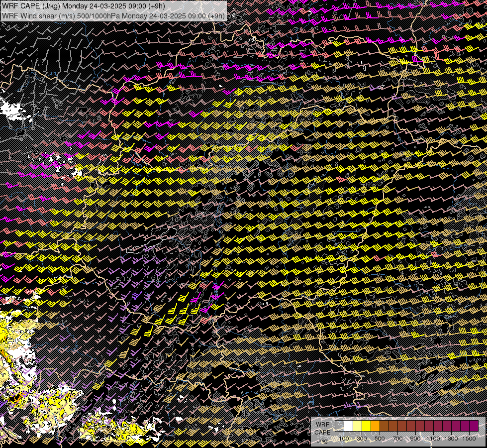Click the J/kg unit label in legend
Viewport: 487px width, 448px height.
click(322, 440)
